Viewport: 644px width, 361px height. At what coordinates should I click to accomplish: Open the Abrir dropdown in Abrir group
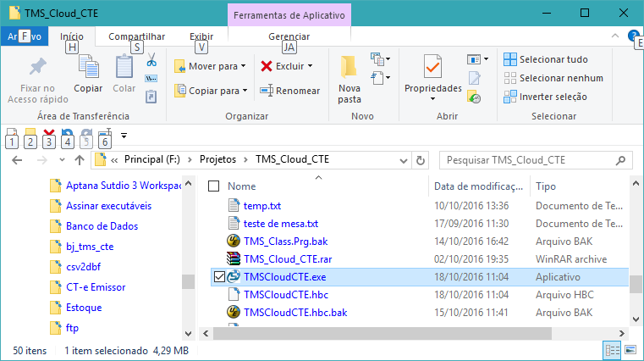click(x=477, y=59)
